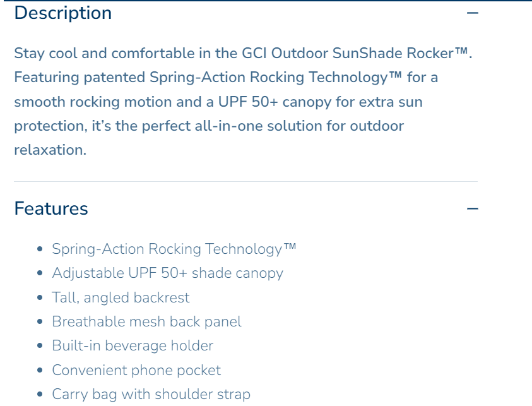The image size is (532, 406).
Task: Collapse the Description section minus icon
Action: pyautogui.click(x=472, y=13)
